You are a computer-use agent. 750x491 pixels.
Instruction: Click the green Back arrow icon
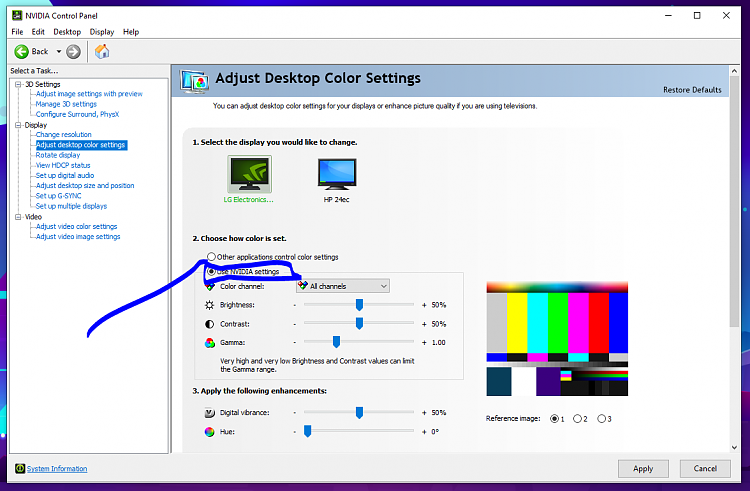21,51
